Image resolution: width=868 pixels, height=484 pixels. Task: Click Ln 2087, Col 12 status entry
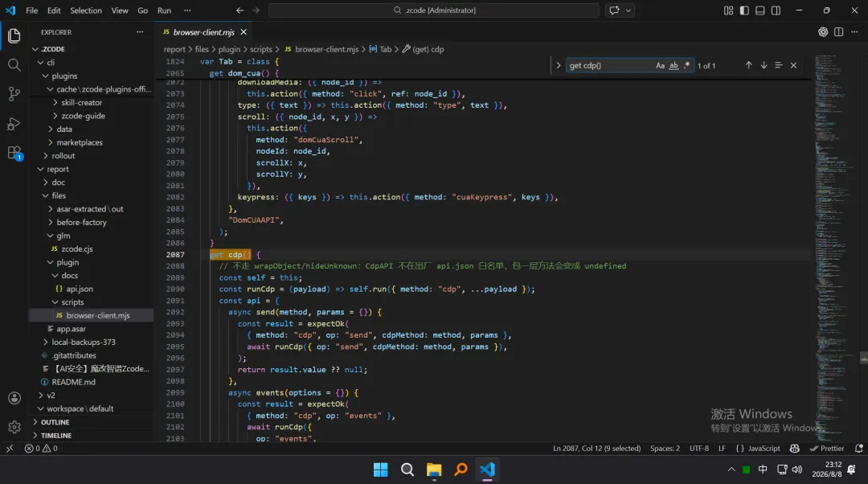(596, 449)
